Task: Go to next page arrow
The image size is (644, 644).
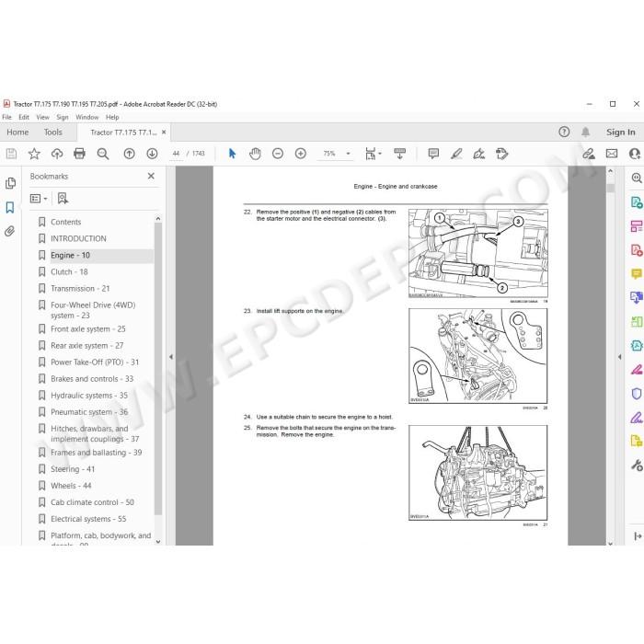Action: 152,154
